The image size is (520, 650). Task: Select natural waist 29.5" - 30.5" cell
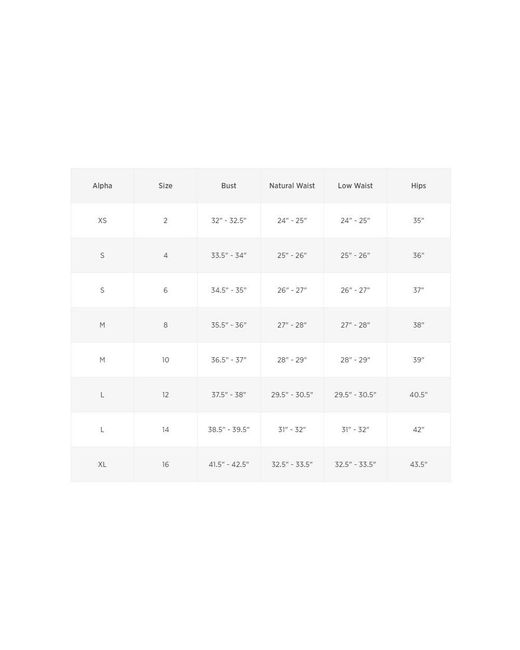(292, 395)
